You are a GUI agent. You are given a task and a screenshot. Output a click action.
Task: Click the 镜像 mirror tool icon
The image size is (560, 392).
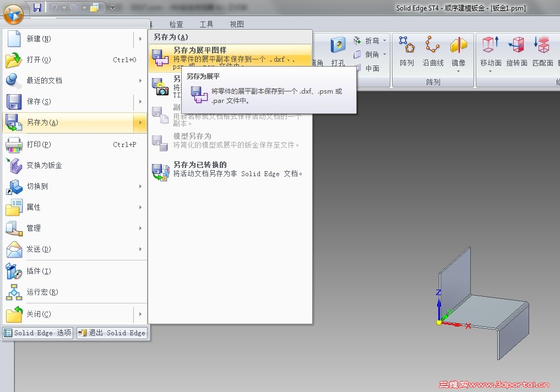tap(459, 45)
